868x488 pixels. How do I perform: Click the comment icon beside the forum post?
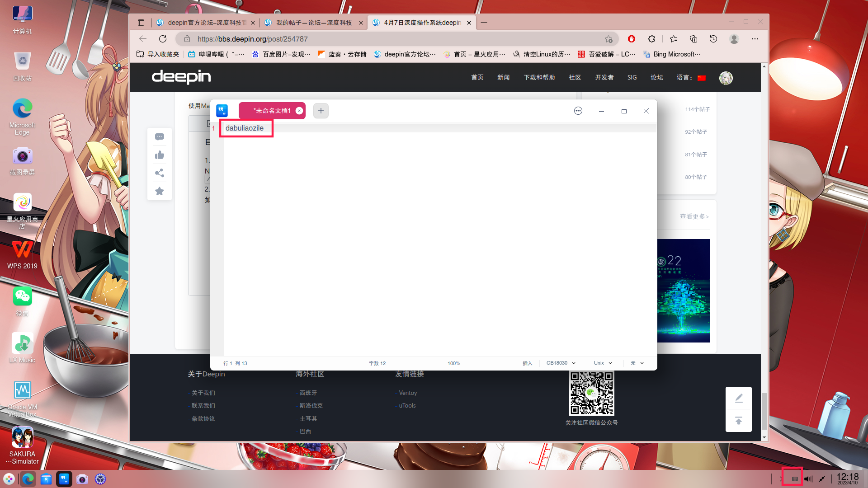click(x=159, y=136)
